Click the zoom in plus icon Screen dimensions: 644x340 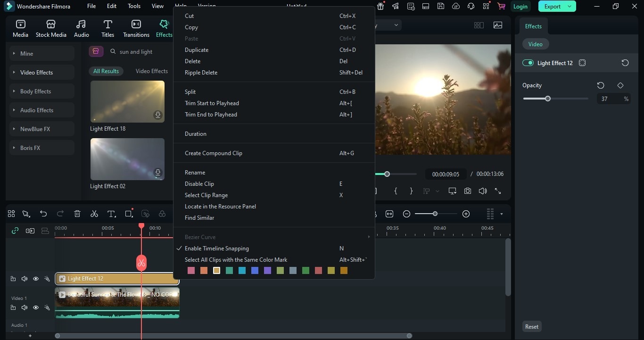[466, 214]
